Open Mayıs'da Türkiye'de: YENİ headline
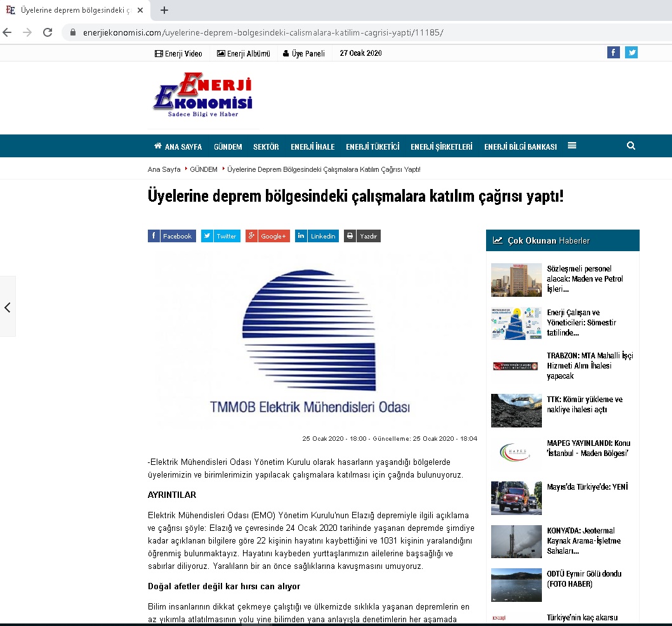Screen dimensions: 672x626 pyautogui.click(x=588, y=486)
